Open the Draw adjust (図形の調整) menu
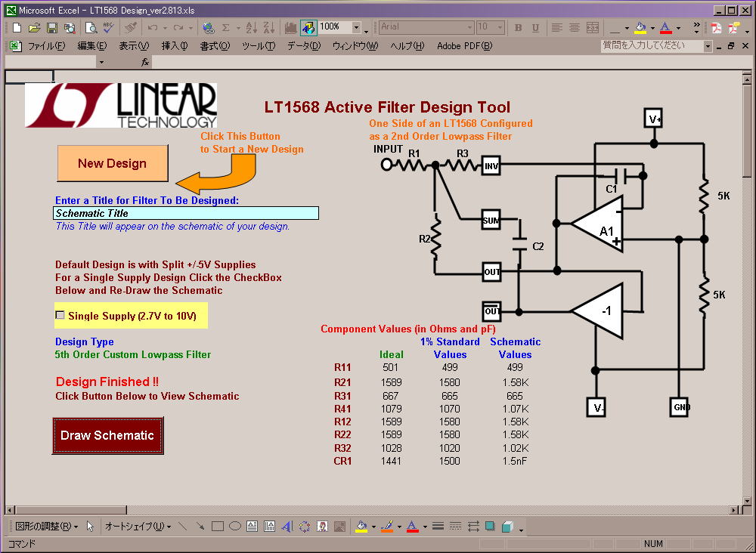This screenshot has width=756, height=553. point(46,527)
